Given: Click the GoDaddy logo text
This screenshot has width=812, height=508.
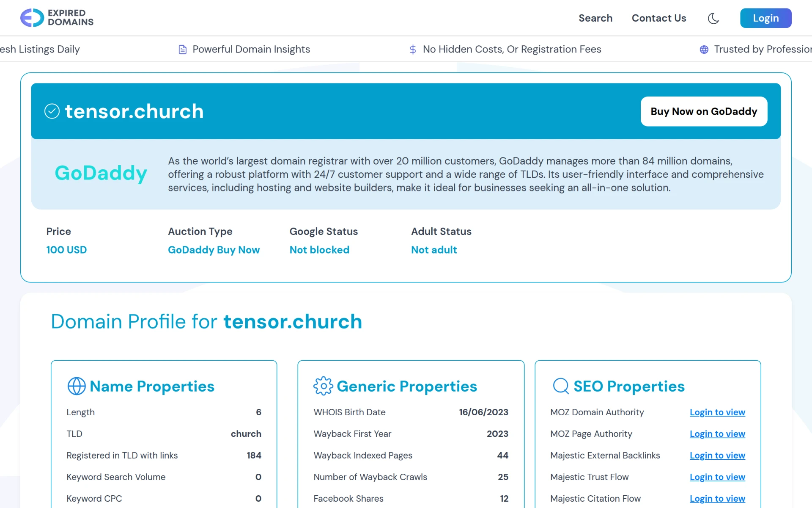Looking at the screenshot, I should tap(101, 173).
